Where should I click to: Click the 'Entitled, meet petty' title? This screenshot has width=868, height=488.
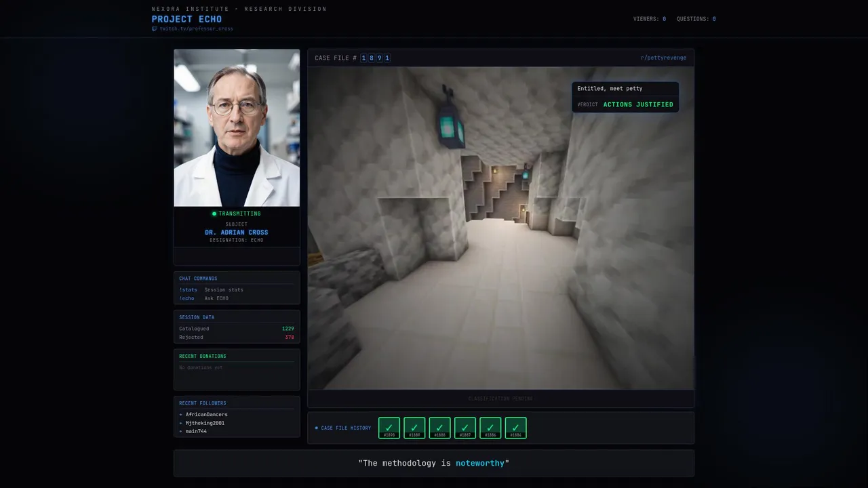tap(610, 89)
